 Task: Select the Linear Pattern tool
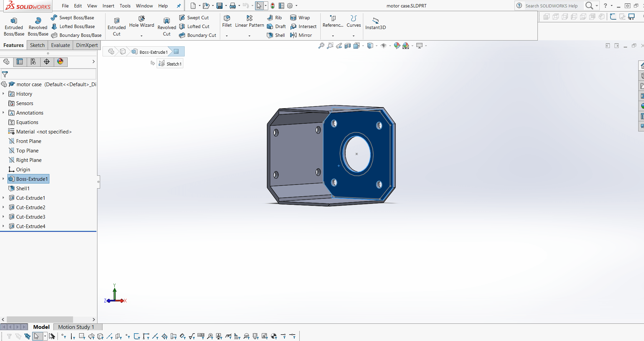[x=250, y=21]
